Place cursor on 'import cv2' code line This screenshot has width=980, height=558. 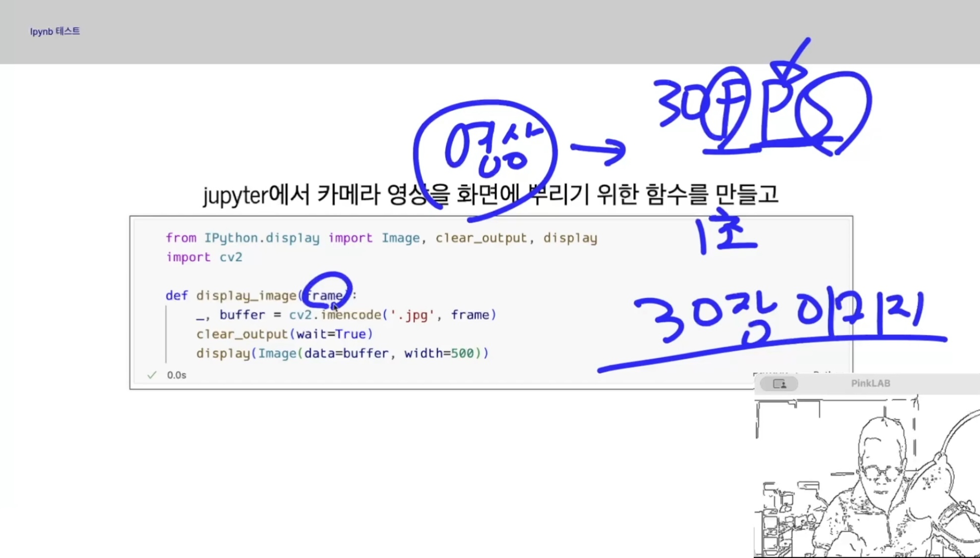204,257
